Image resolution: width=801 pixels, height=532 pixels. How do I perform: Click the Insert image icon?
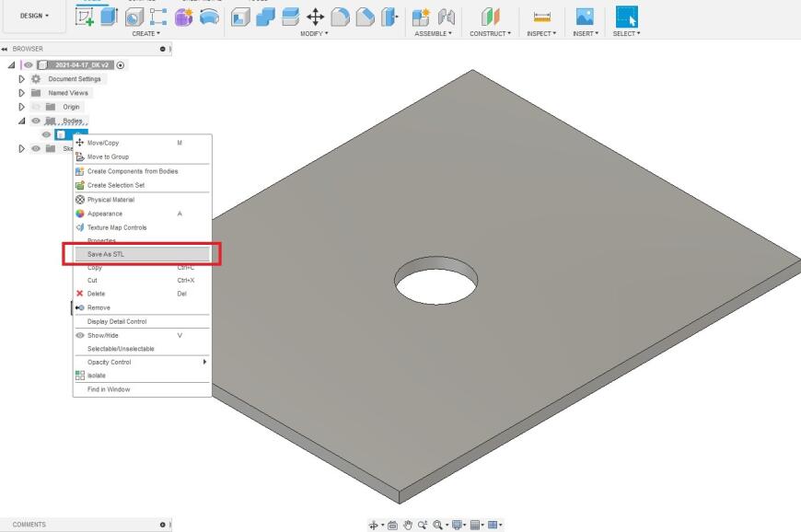(x=585, y=17)
